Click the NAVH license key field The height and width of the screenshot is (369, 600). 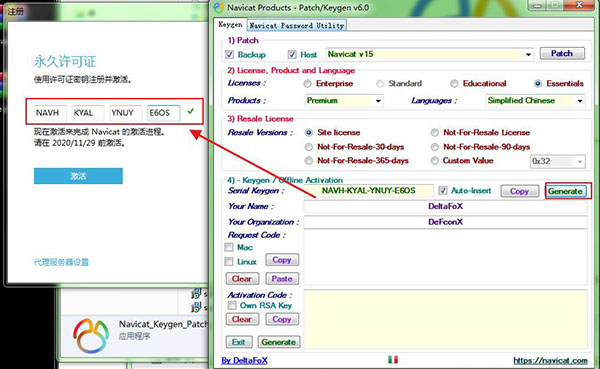pos(50,113)
